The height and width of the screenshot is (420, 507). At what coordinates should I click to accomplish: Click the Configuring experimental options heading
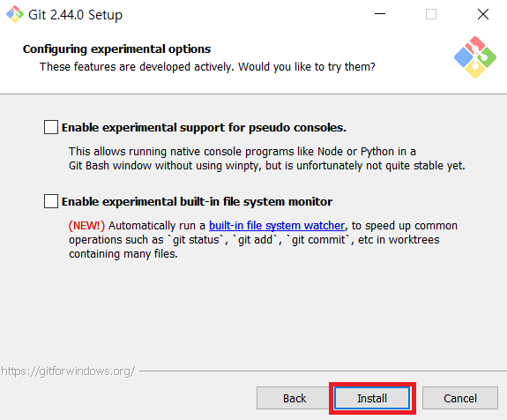pyautogui.click(x=116, y=49)
